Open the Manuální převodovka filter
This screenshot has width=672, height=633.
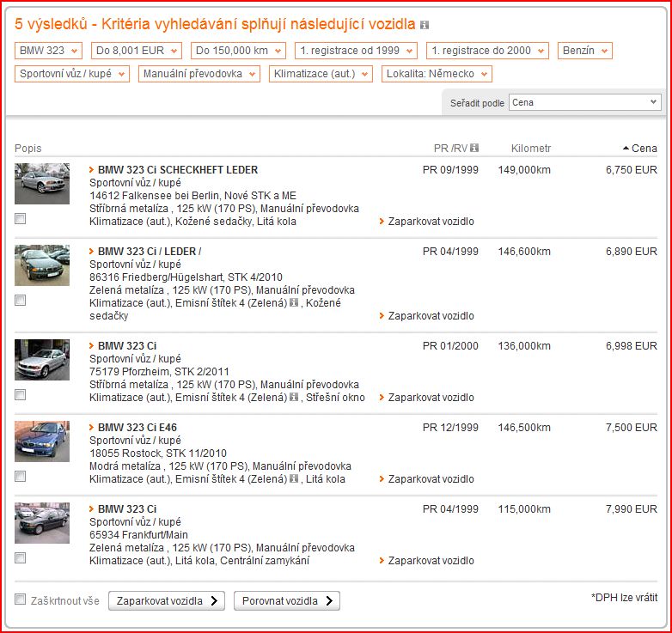coord(199,74)
